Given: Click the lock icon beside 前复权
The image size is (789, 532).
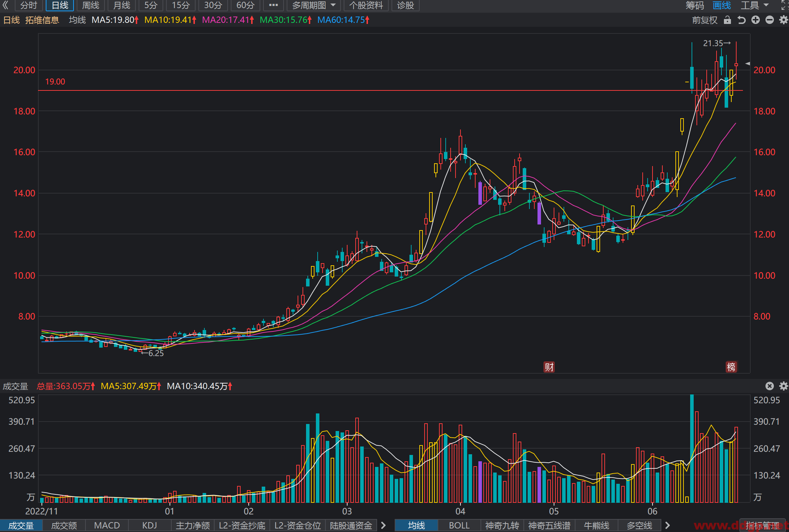Looking at the screenshot, I should [x=727, y=20].
